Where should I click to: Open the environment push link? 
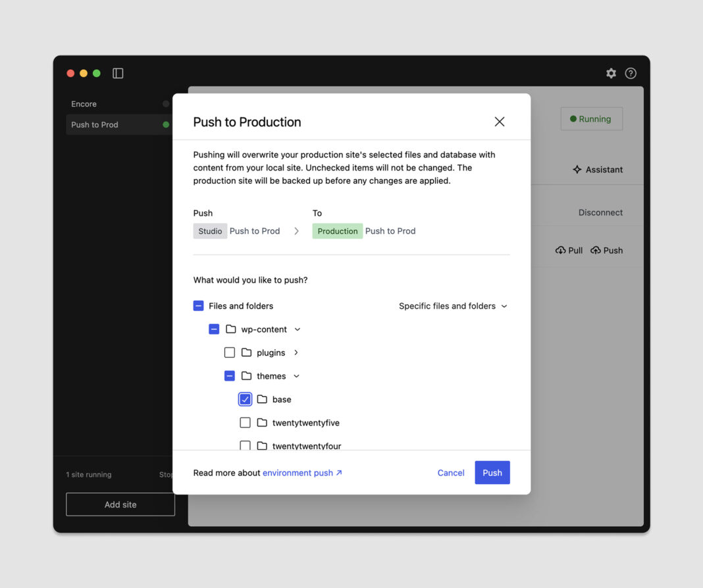(298, 472)
